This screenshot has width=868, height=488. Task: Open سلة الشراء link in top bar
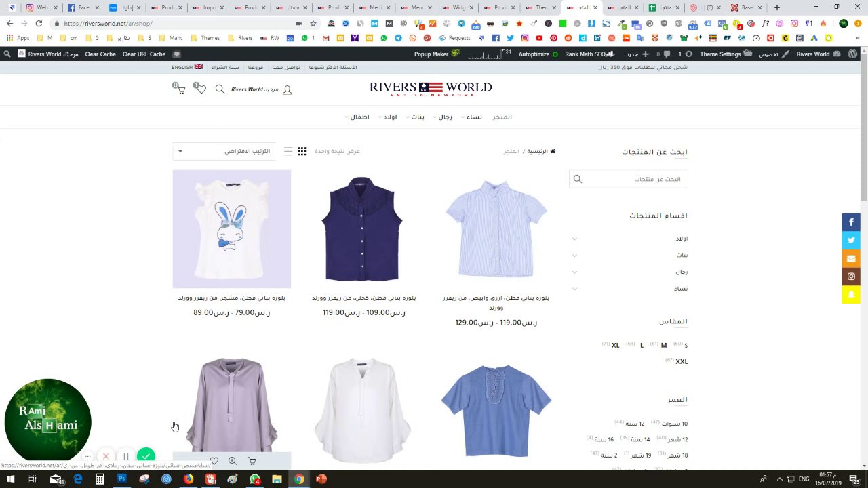225,67
